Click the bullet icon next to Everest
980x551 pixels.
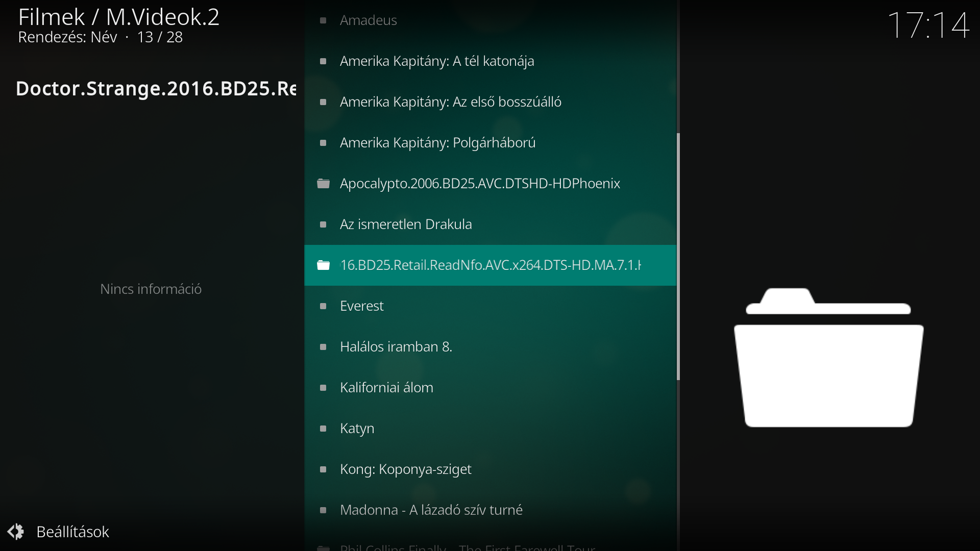pos(323,306)
